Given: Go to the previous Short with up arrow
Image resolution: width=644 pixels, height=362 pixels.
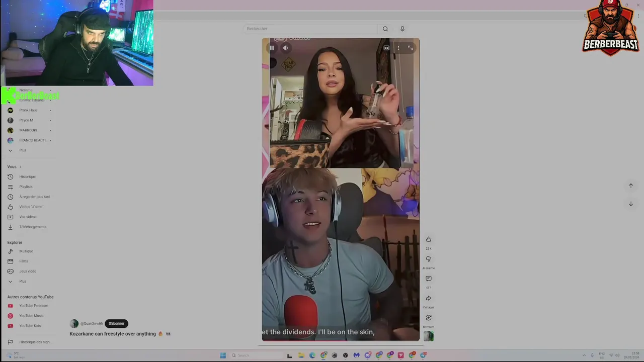Looking at the screenshot, I should pos(630,186).
